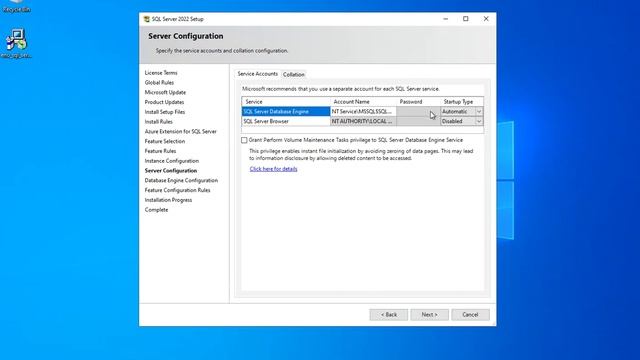Click the Password column header

(418, 102)
